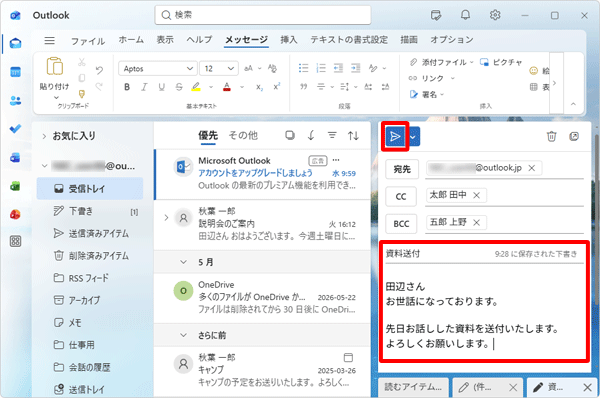Open filter icon in message list
The image size is (600, 398).
click(x=332, y=135)
